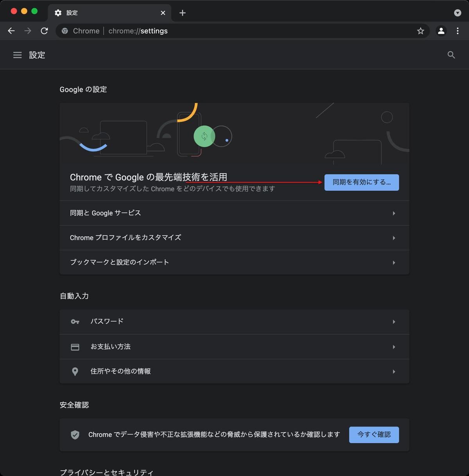Click the key icon beside パスワード

(75, 322)
